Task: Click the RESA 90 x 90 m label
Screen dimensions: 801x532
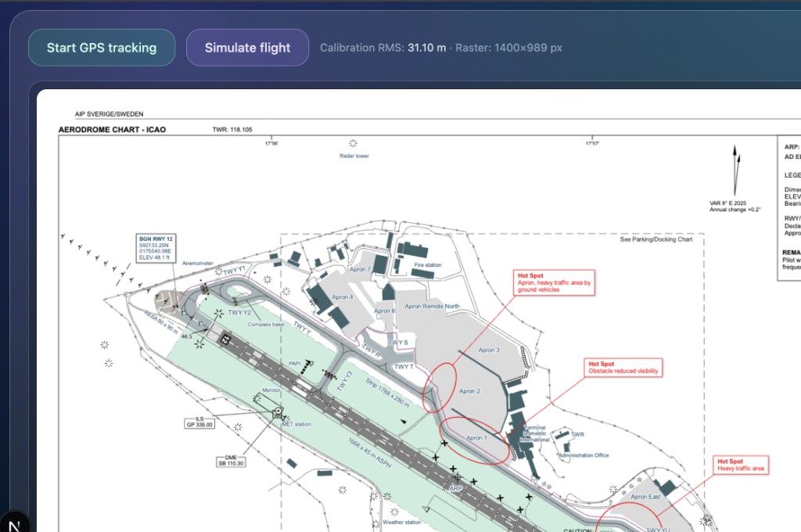Action: pyautogui.click(x=161, y=322)
